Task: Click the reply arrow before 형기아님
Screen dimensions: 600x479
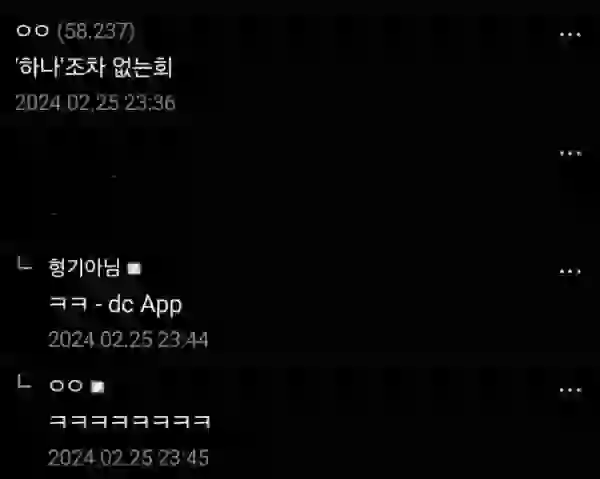Action: 25,263
